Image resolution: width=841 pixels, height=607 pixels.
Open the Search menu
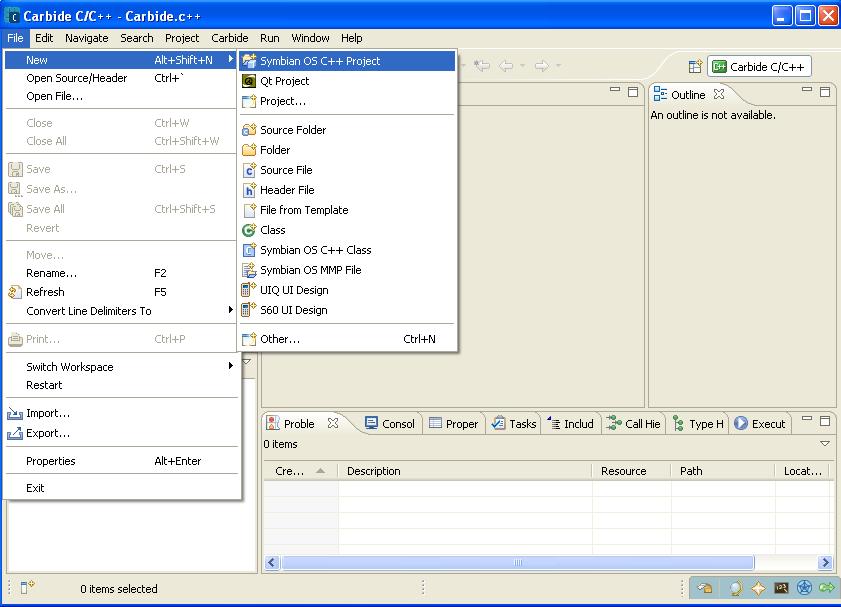pos(136,38)
